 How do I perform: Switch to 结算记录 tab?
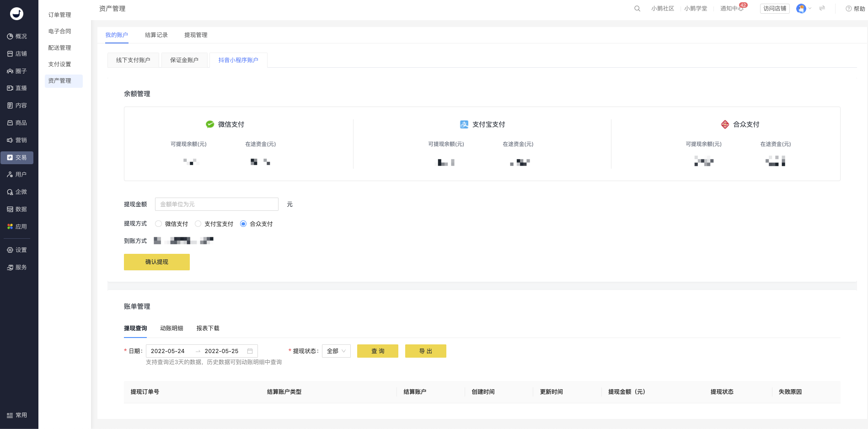156,35
